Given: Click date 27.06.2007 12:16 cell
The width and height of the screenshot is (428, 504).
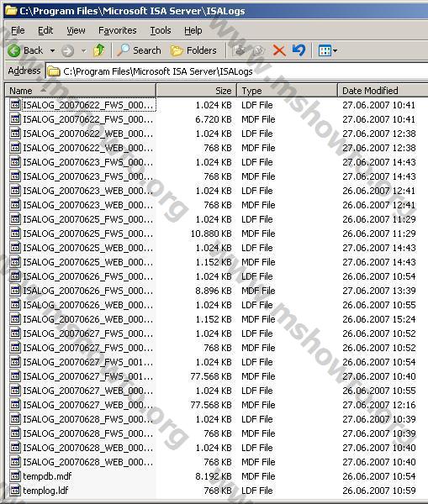Looking at the screenshot, I should [x=379, y=405].
